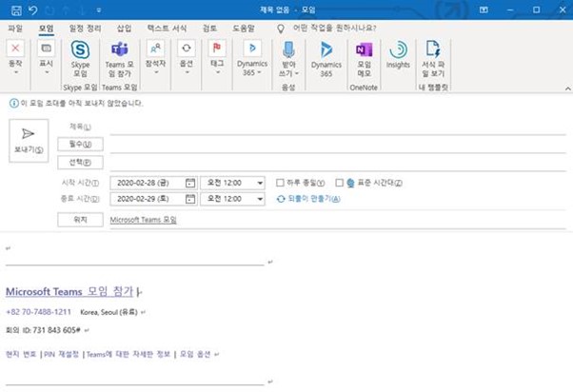573x392 pixels.
Task: Check the 하루 종일 all-day checkbox
Action: 280,183
